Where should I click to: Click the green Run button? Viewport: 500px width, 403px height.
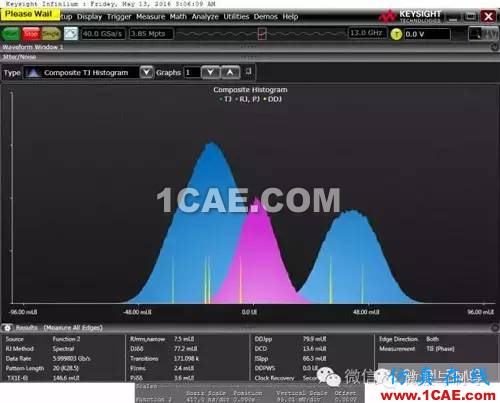(x=11, y=34)
